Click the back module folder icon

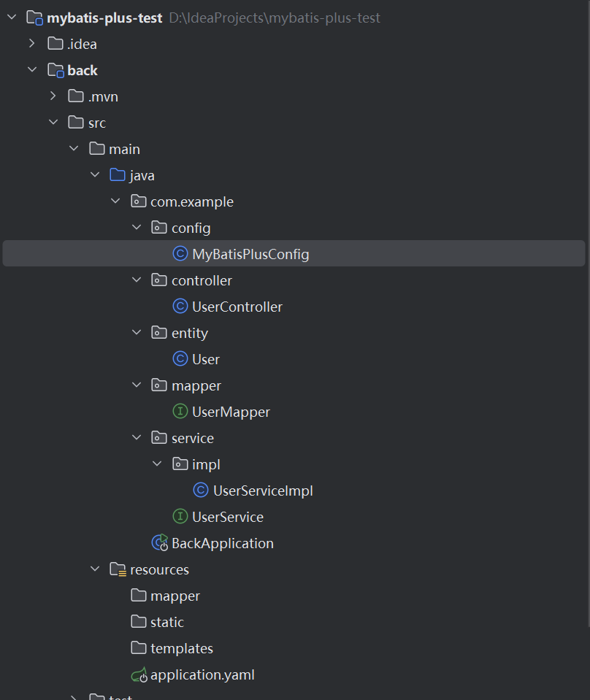(55, 70)
